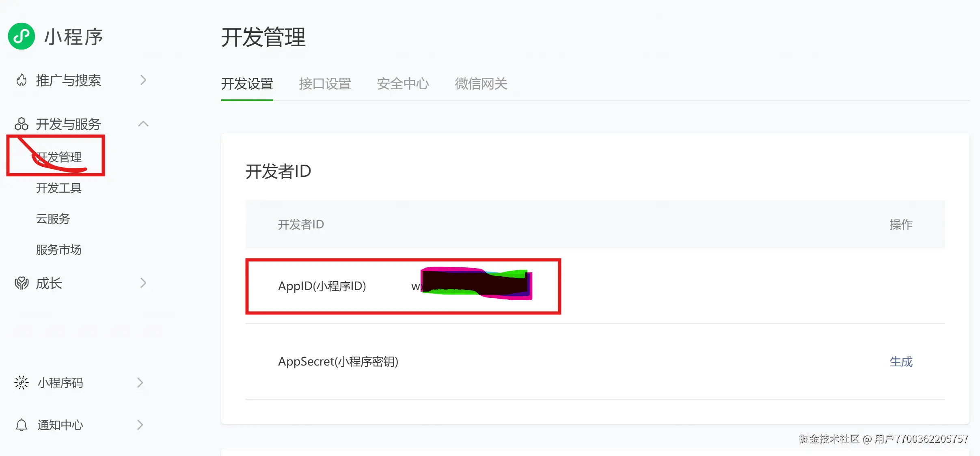Click the heart-hands icon beside 成长
Viewport: 980px width, 456px height.
[x=22, y=283]
